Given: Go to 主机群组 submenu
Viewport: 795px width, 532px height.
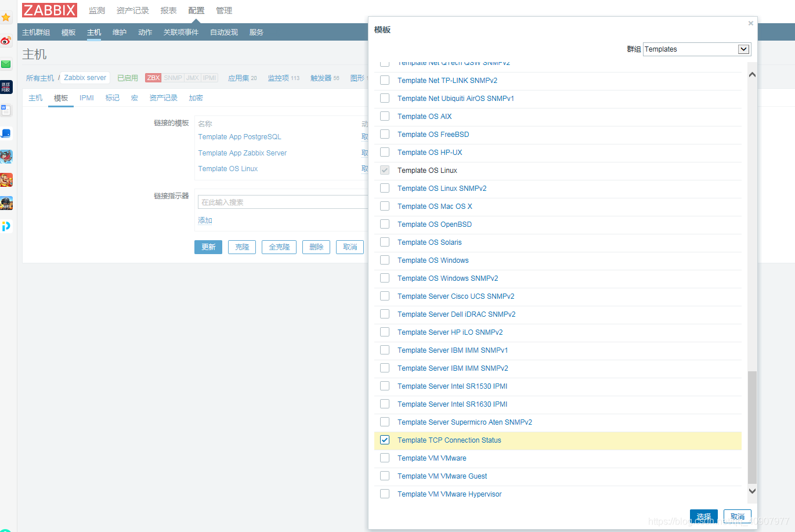Looking at the screenshot, I should pyautogui.click(x=36, y=32).
